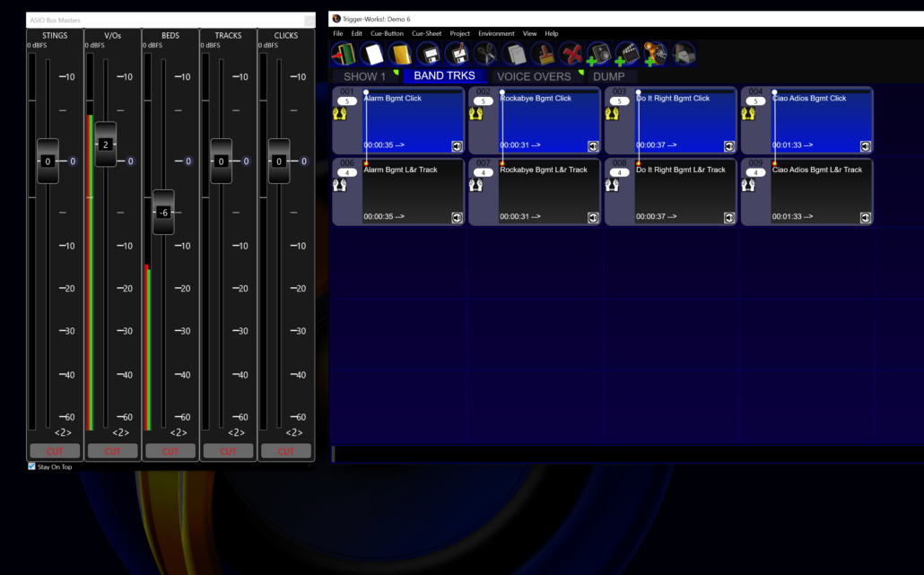Click yellow hands icon on Ciao Adios Bgmt Click
The width and height of the screenshot is (924, 575).
point(748,113)
